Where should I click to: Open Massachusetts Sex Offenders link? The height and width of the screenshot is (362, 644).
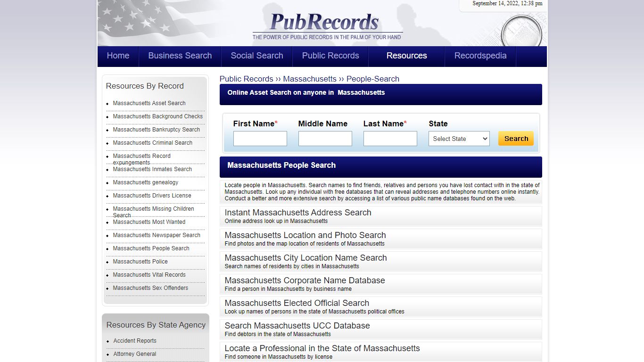click(x=150, y=288)
